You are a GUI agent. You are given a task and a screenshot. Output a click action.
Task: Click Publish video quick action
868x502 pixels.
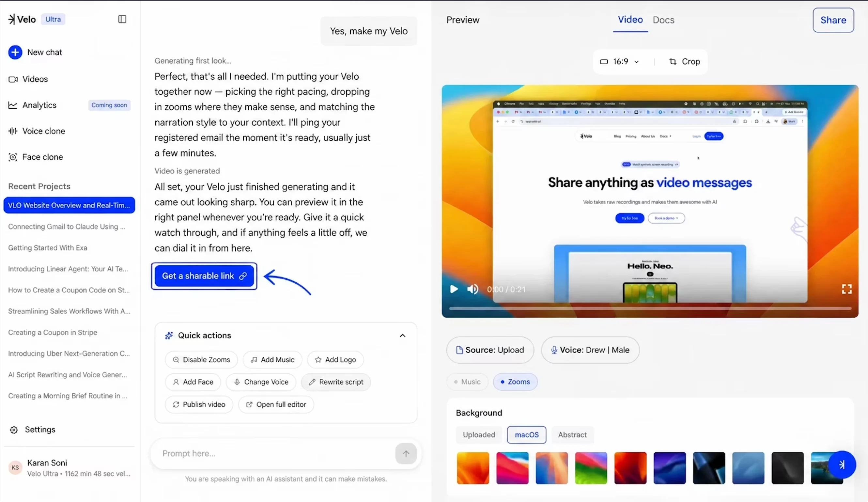(199, 404)
